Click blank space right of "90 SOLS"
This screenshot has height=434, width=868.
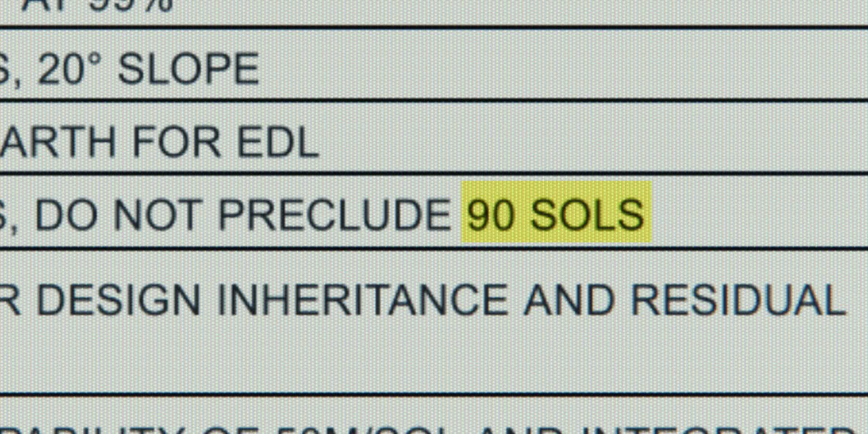tap(759, 215)
